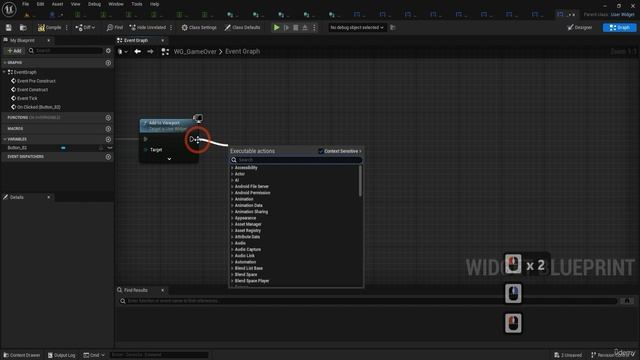Viewport: 640px width, 360px height.
Task: Select Event Pre Construct
Action: [x=36, y=81]
